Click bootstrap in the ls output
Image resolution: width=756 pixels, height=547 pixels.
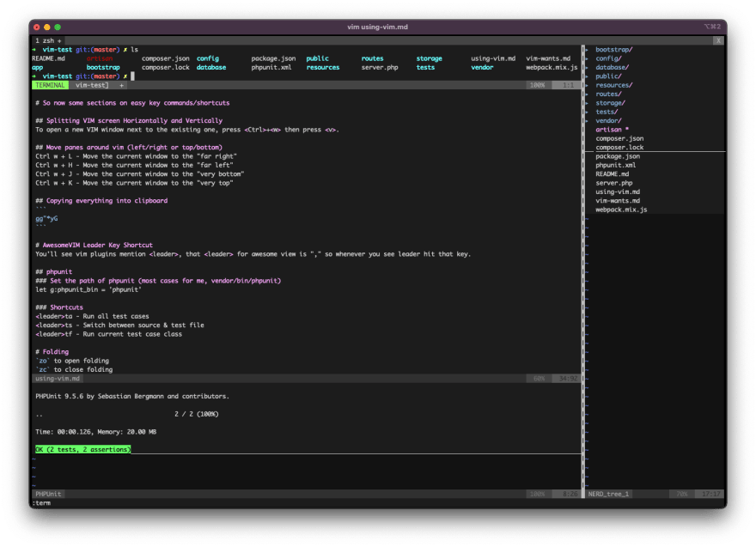pos(103,68)
